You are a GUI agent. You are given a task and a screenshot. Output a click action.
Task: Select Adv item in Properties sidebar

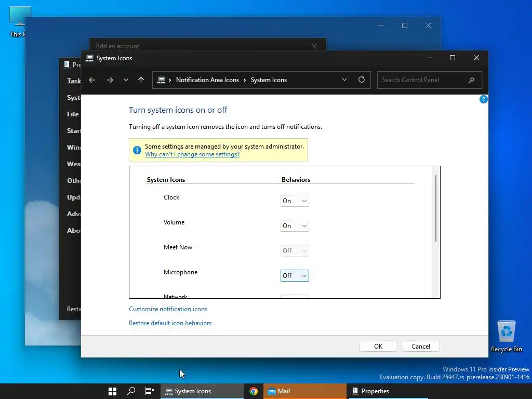pyautogui.click(x=74, y=214)
